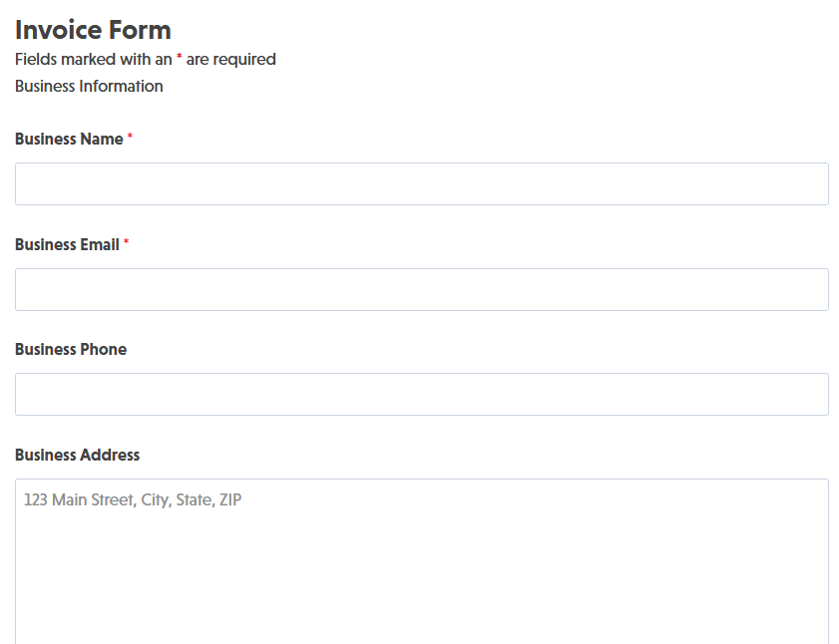Click the Business Phone label

(71, 350)
